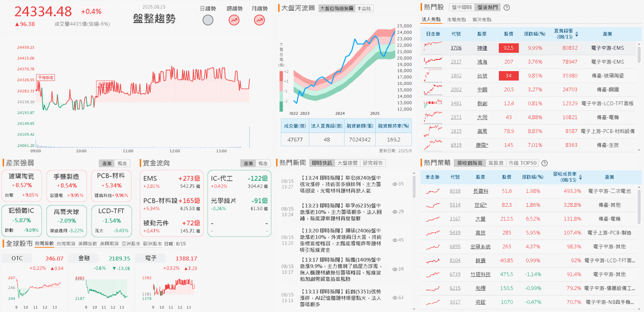Select 營收創新高 strategy tab
This screenshot has width=644, height=312.
[x=470, y=163]
